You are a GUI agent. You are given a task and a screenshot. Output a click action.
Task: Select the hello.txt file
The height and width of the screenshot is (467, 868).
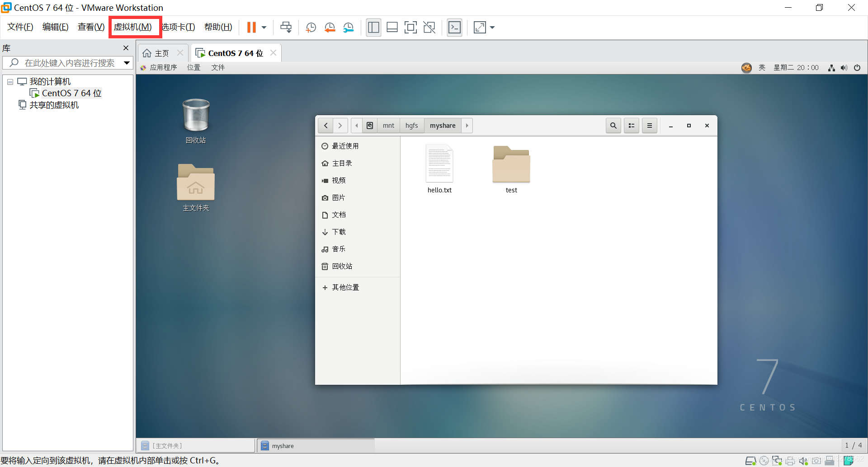click(439, 169)
